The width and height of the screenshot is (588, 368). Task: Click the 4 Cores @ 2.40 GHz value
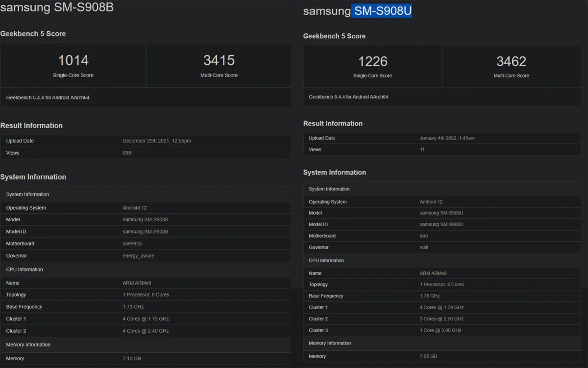click(146, 331)
